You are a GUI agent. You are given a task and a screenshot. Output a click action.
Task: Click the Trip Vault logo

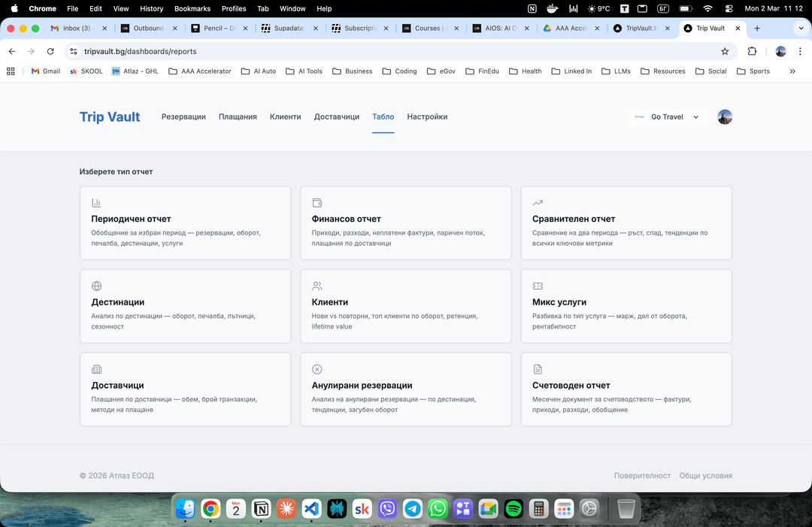pos(110,117)
